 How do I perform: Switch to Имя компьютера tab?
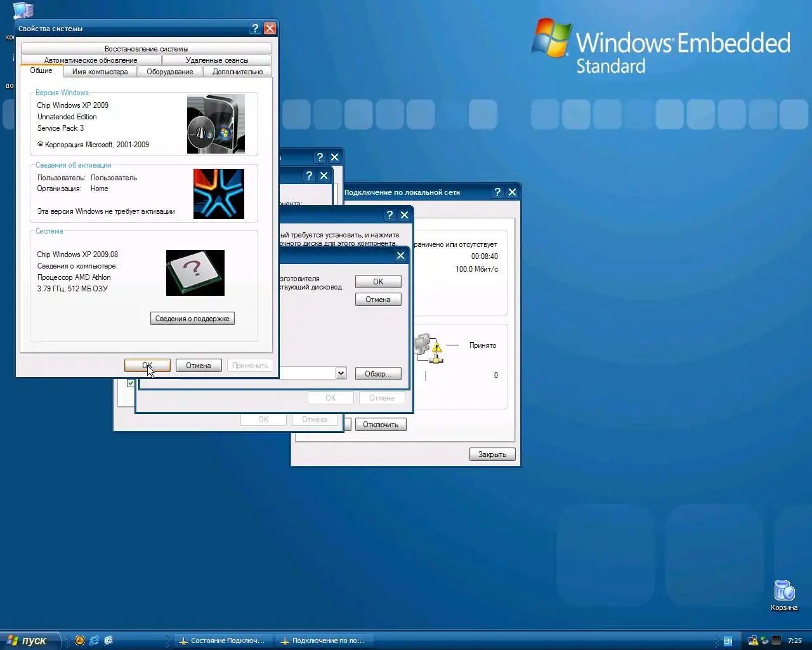pyautogui.click(x=100, y=72)
